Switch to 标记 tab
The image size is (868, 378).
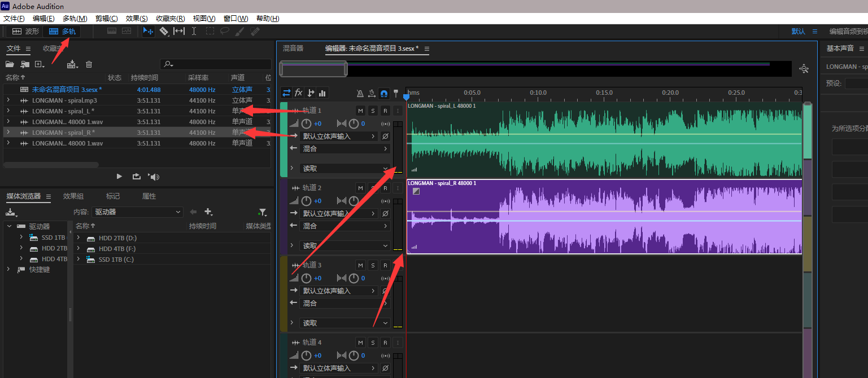113,196
